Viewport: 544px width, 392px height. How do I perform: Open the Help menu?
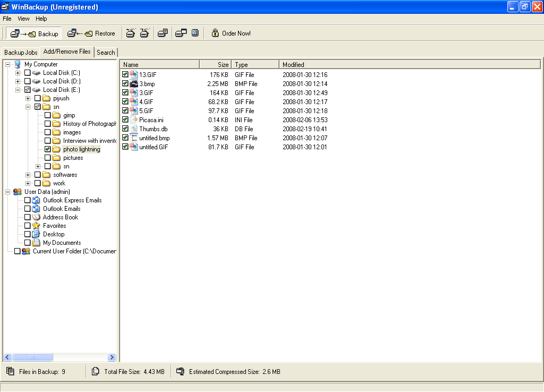coord(41,19)
